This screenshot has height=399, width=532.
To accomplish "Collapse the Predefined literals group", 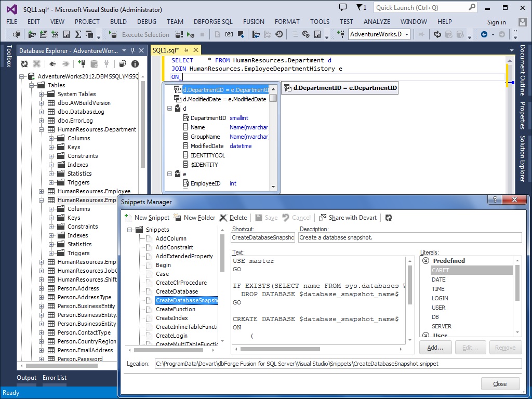I will (425, 261).
